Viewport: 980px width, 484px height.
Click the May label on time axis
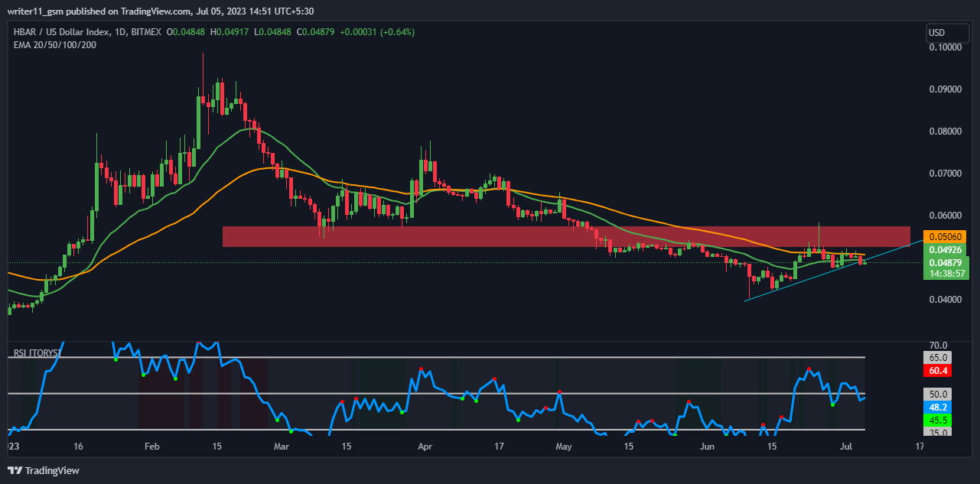564,445
